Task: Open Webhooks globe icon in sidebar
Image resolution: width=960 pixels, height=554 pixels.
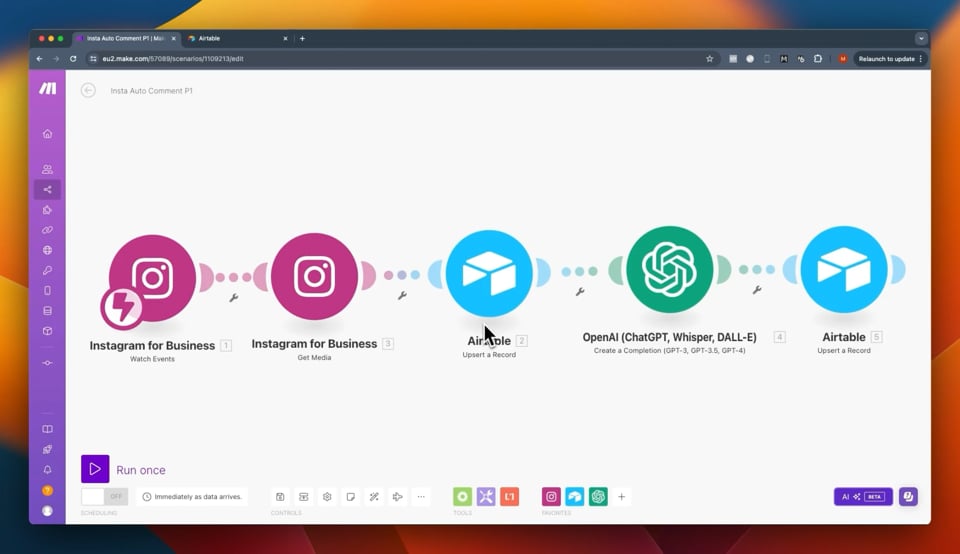Action: tap(47, 250)
